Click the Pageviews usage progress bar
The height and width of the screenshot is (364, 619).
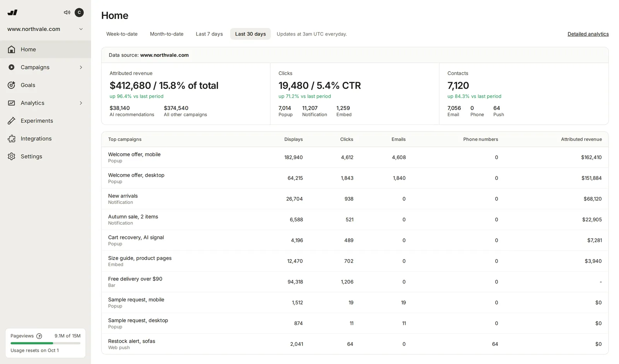(x=46, y=343)
